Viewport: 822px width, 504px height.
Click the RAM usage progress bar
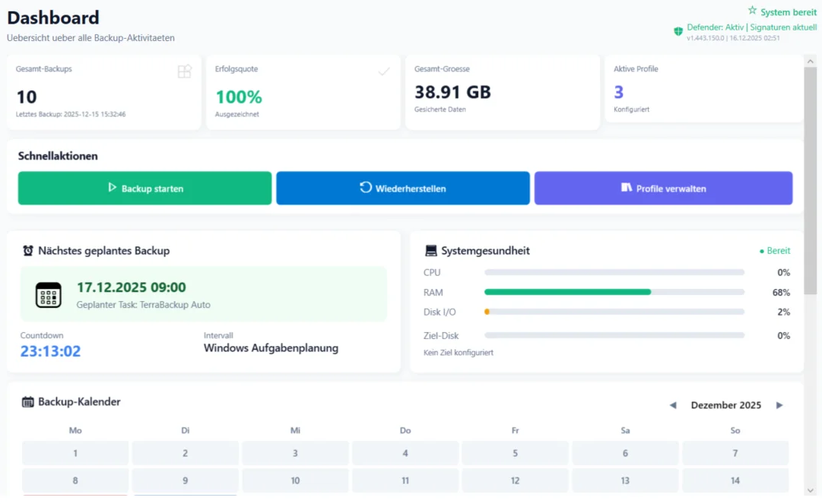[614, 292]
